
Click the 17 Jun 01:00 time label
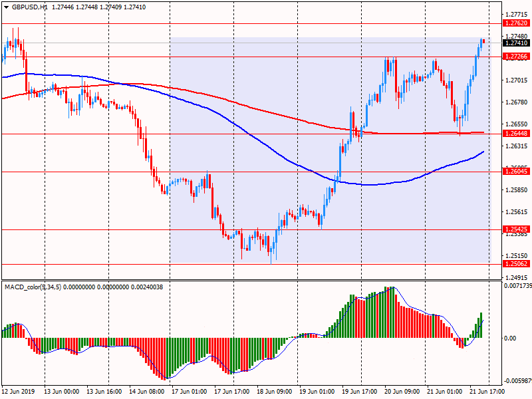(x=190, y=391)
